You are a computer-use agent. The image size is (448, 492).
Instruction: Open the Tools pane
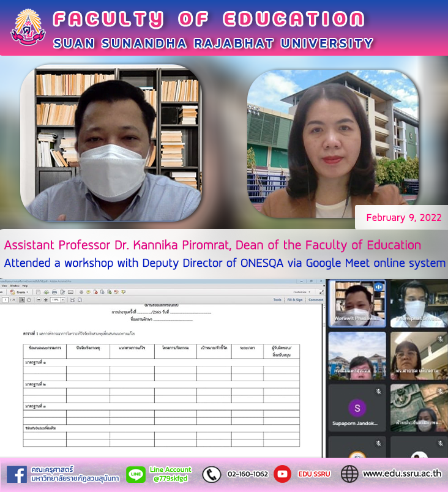pos(277,300)
